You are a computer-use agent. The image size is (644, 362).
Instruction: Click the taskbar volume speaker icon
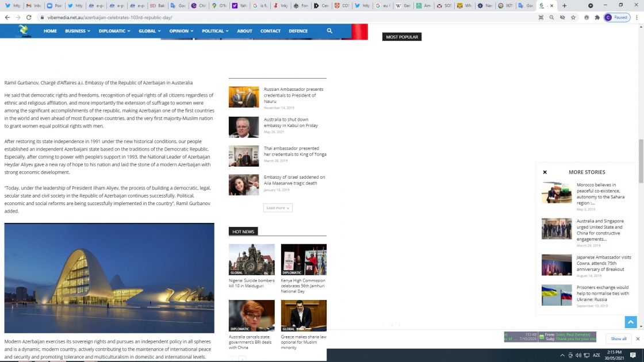(x=578, y=355)
